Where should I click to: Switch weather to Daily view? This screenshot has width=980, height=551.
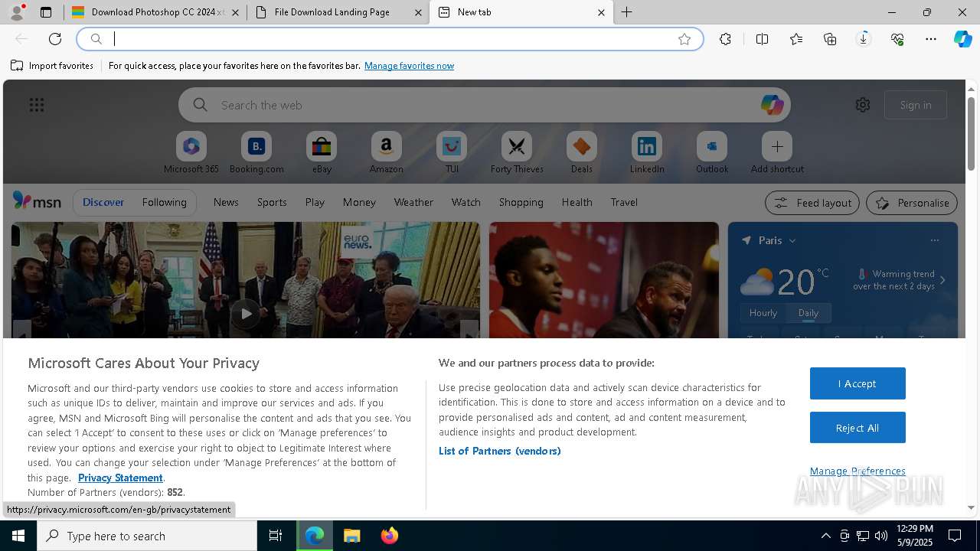point(808,313)
